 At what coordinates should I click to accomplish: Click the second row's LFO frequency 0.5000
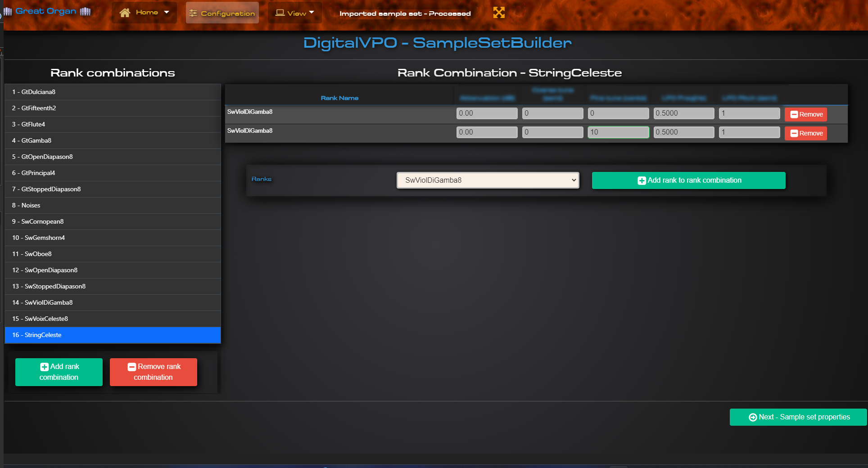(x=684, y=132)
